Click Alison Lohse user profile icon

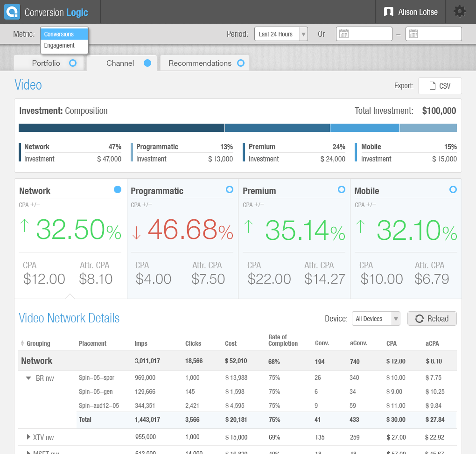pyautogui.click(x=388, y=12)
